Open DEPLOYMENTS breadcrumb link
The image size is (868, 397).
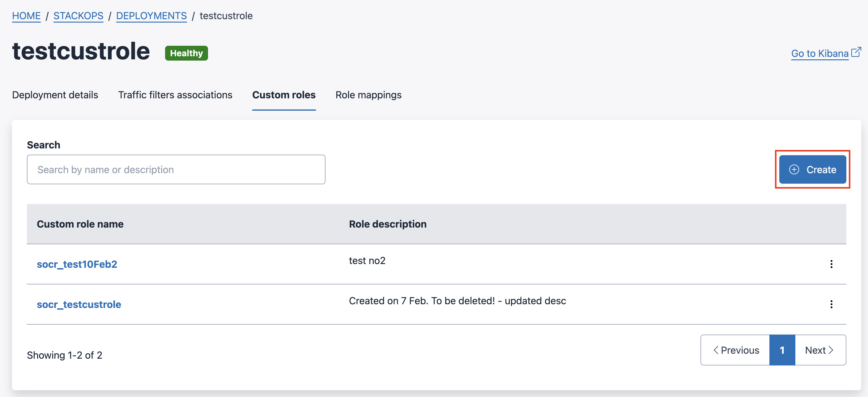pyautogui.click(x=151, y=16)
